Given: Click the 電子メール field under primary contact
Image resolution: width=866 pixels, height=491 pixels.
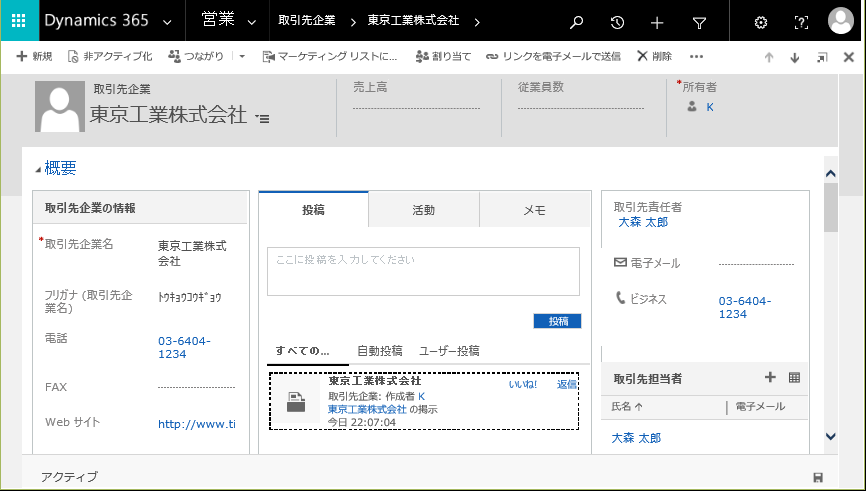Looking at the screenshot, I should [x=756, y=264].
